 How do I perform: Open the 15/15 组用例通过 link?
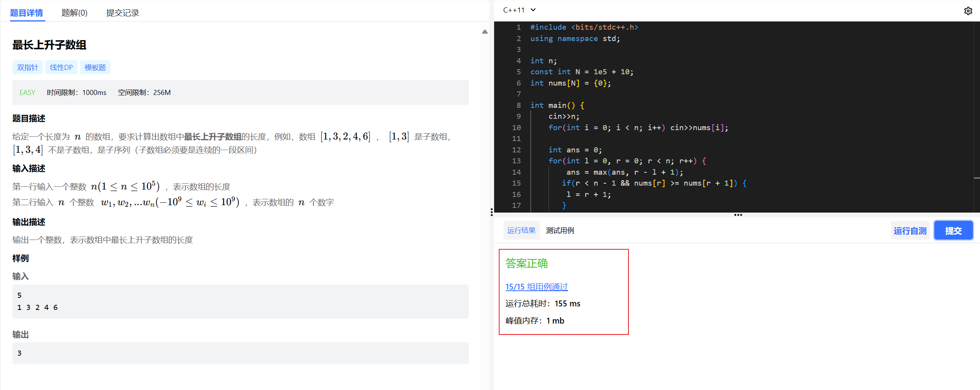click(x=536, y=287)
